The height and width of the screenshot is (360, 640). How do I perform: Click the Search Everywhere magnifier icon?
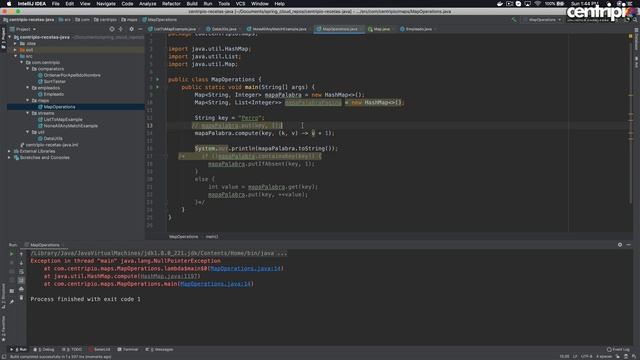(x=635, y=20)
